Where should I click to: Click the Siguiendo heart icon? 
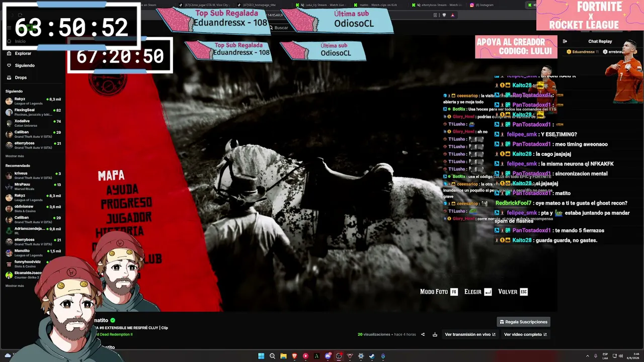click(9, 65)
